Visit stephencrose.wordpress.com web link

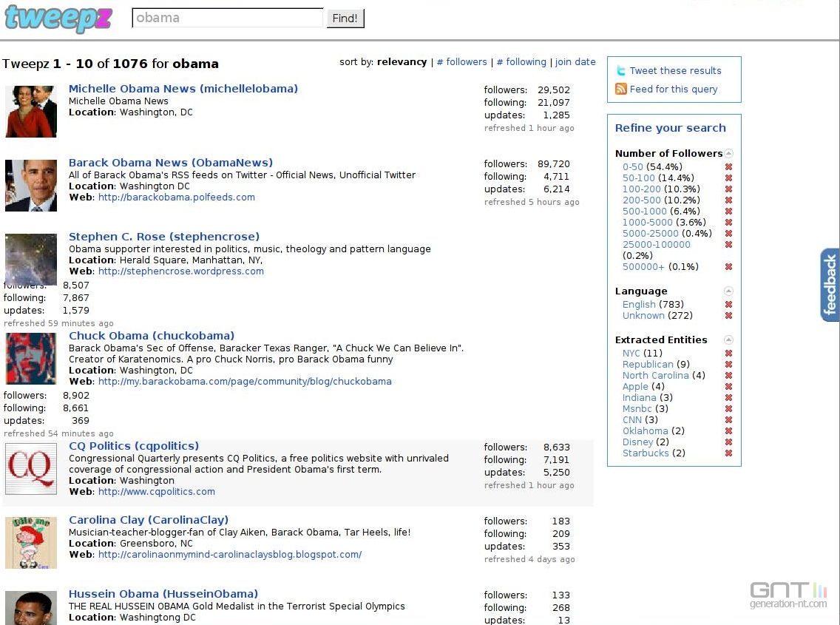pos(181,271)
